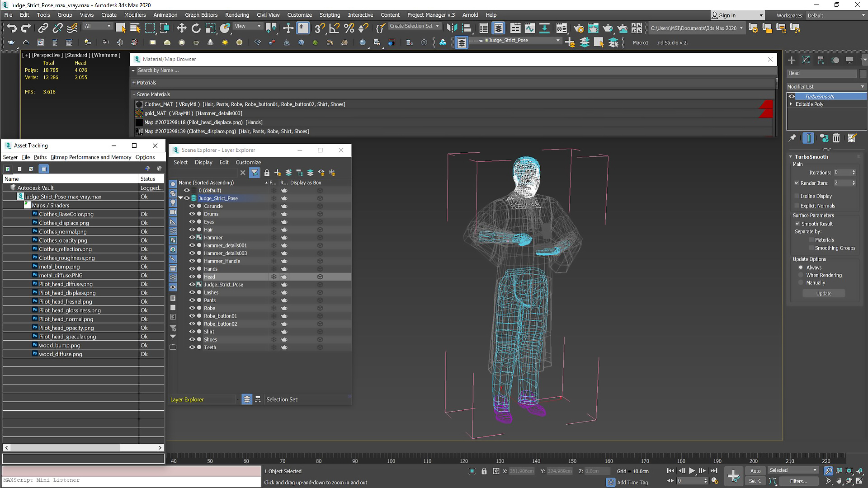This screenshot has height=488, width=868.
Task: Open the Modifier List dropdown
Action: [826, 86]
